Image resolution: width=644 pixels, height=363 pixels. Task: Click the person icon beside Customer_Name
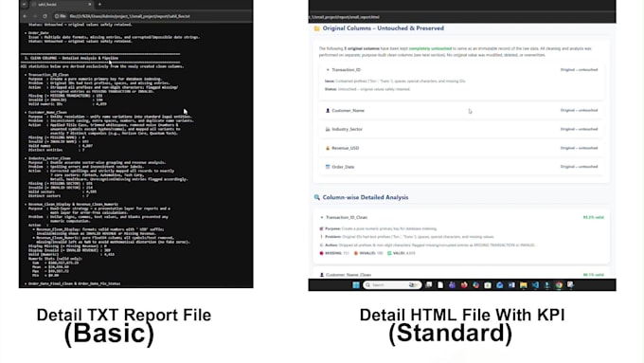pos(328,111)
